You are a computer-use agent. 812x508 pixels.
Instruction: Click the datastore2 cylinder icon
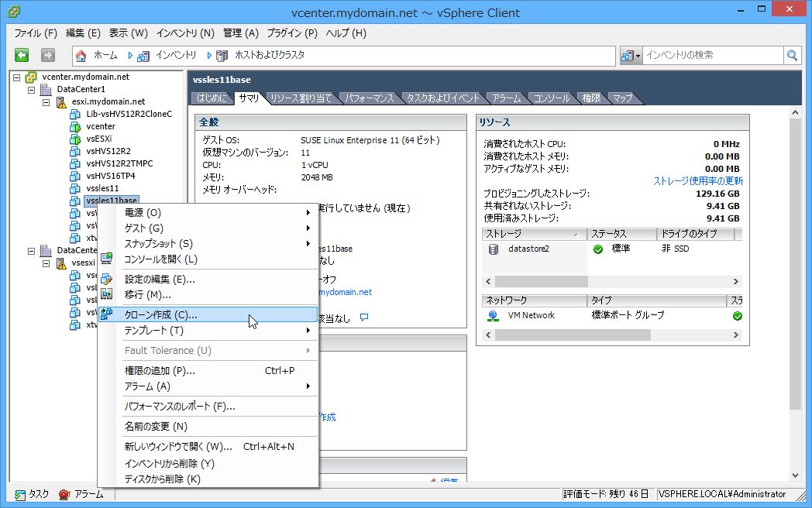tap(494, 249)
